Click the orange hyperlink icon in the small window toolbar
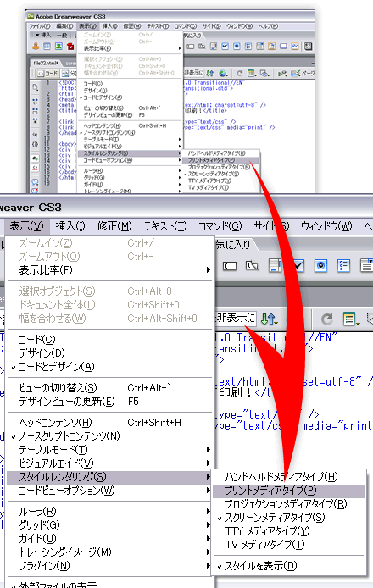The image size is (373, 588). click(36, 46)
